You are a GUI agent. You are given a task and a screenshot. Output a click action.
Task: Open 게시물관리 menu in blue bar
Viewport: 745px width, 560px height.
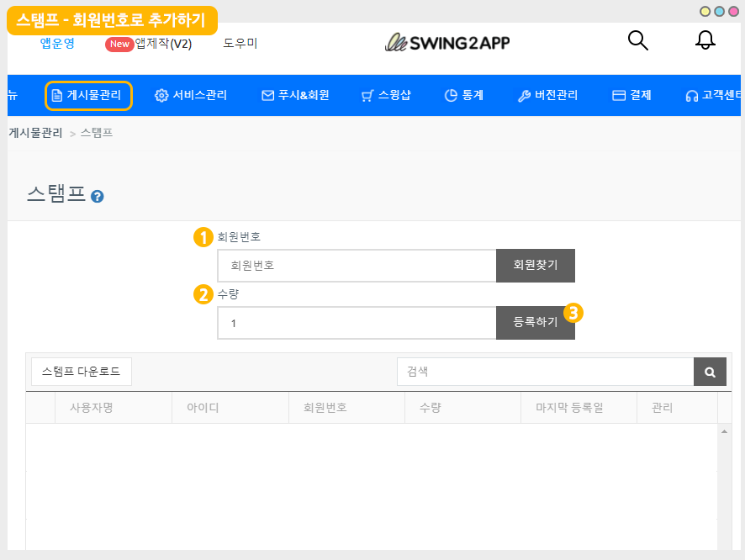coord(88,95)
